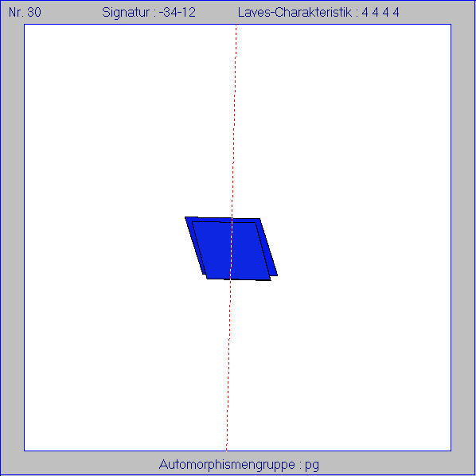
Task: Click the tile's left slanted black edge
Action: [194, 246]
